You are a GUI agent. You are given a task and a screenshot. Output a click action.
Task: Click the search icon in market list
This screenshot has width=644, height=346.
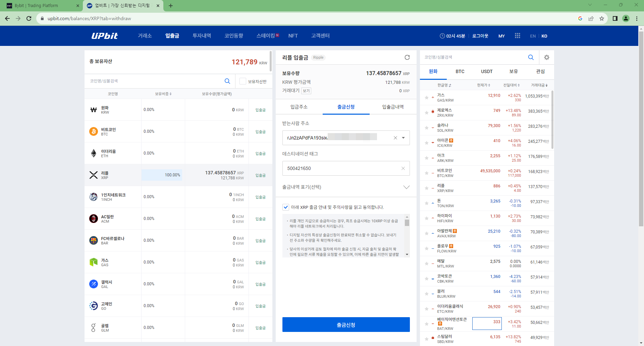[531, 57]
